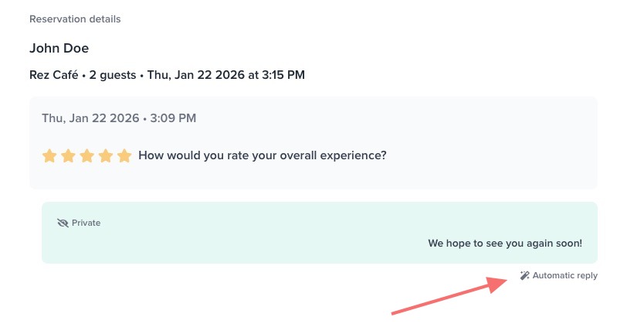Viewport: 644px width, 334px height.
Task: Click the third rating star
Action: coord(86,156)
